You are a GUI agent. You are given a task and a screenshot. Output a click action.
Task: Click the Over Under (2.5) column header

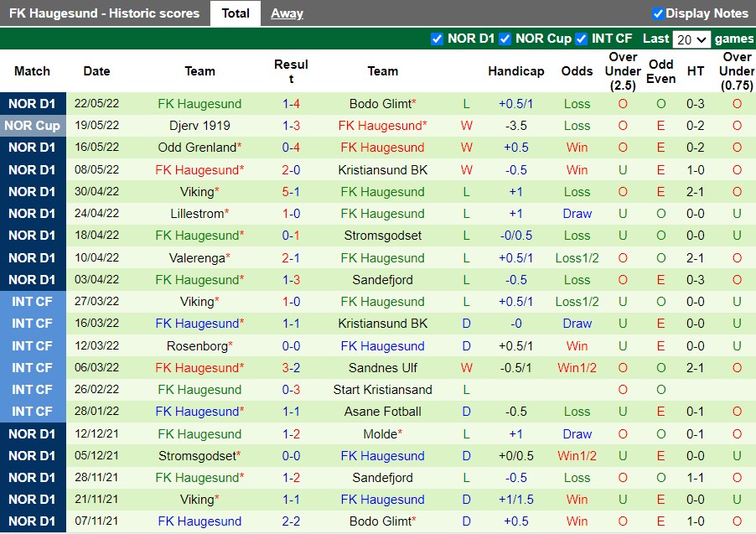coord(622,71)
